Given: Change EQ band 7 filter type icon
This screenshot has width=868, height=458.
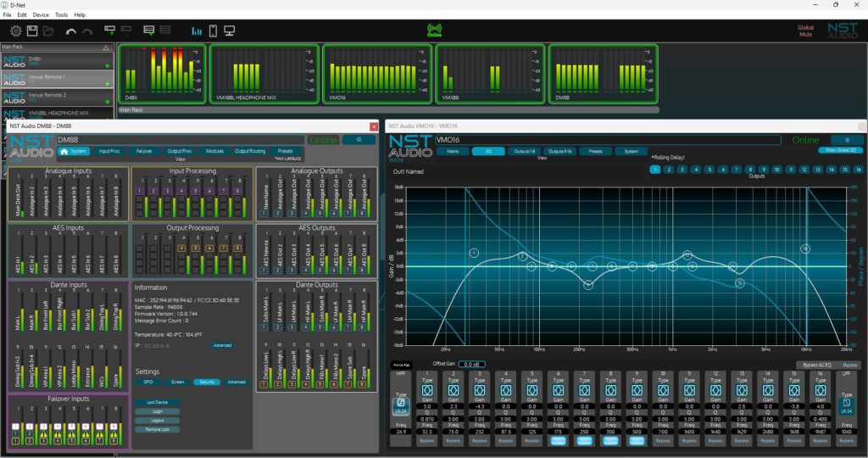Looking at the screenshot, I should pos(584,390).
